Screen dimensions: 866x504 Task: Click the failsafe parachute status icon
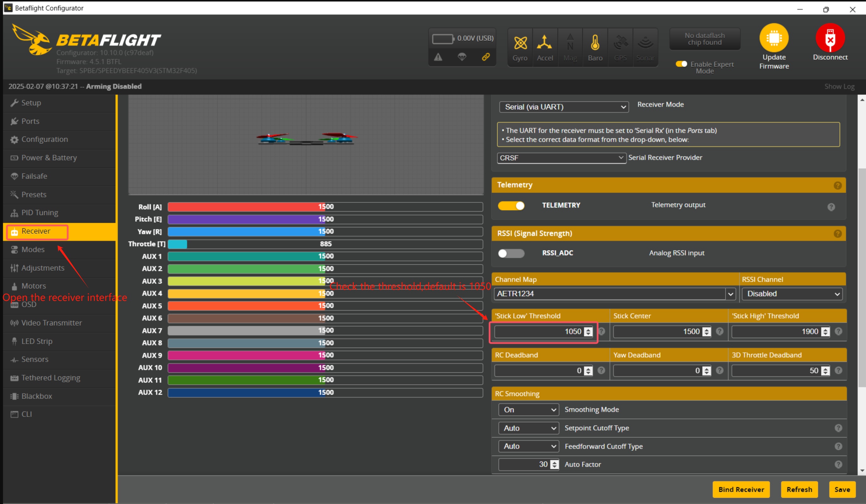click(462, 57)
